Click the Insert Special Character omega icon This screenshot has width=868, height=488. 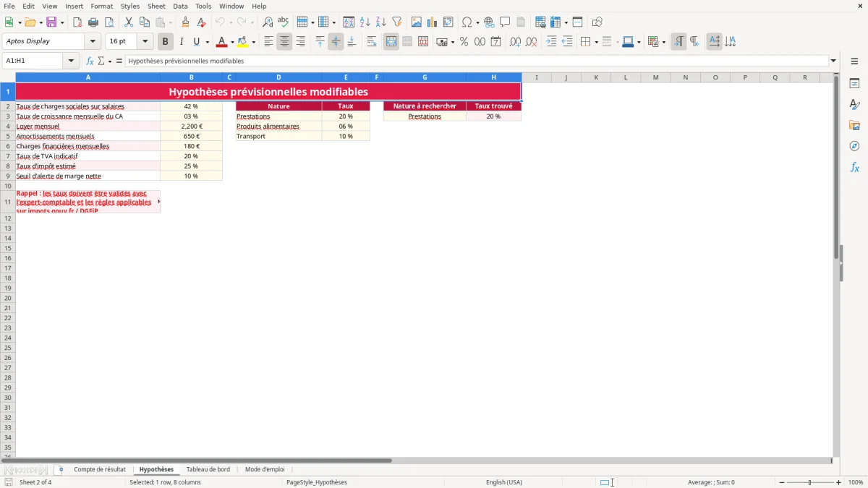467,22
